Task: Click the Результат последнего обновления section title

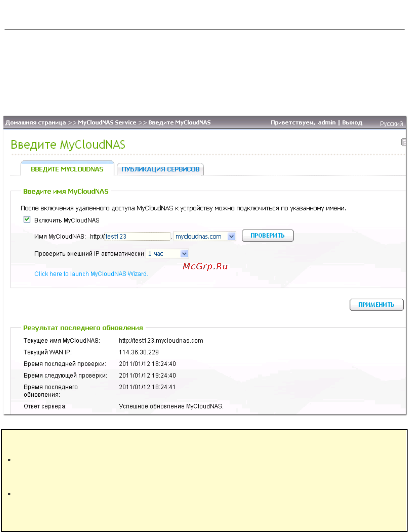Action: click(83, 328)
